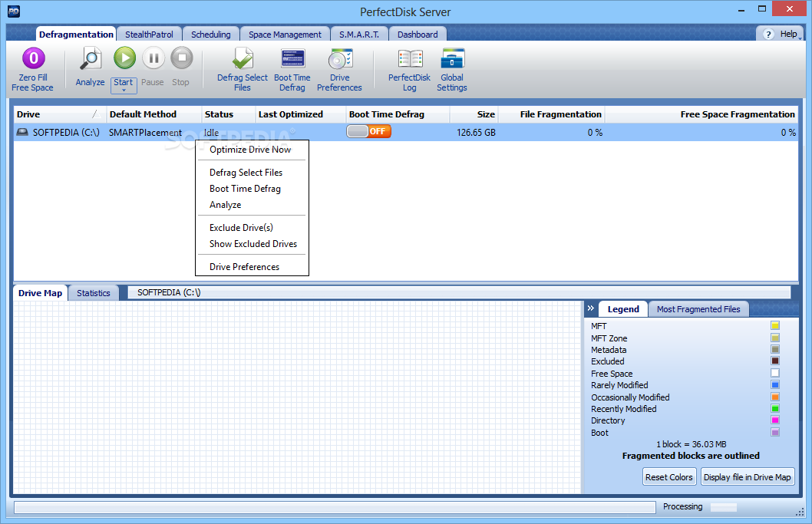Open Boot Time Defrag toolbar icon

292,58
